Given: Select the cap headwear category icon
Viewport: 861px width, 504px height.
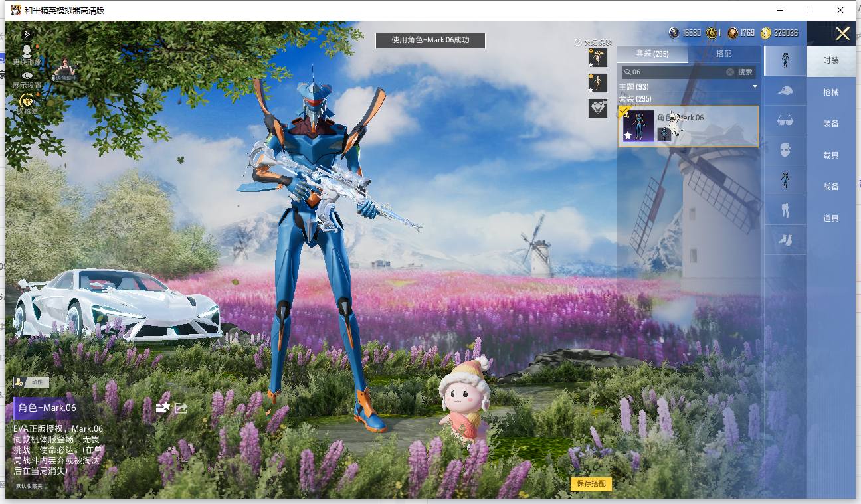Looking at the screenshot, I should tap(785, 90).
